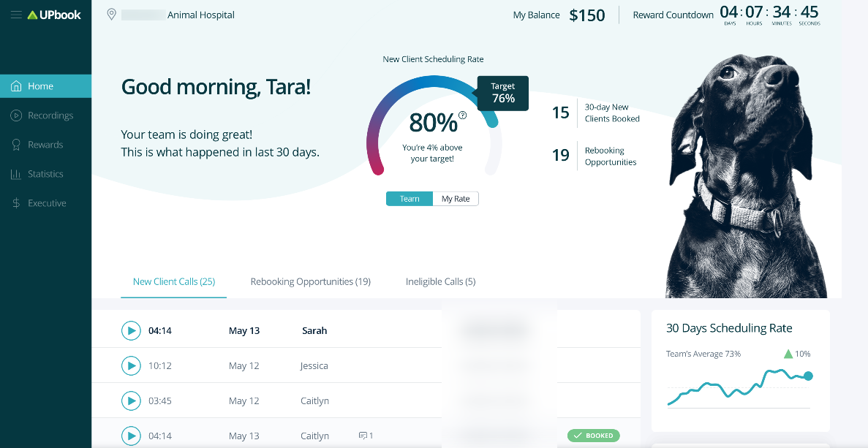Open Rebooking Opportunities (19) tab
This screenshot has height=448, width=868.
tap(310, 281)
